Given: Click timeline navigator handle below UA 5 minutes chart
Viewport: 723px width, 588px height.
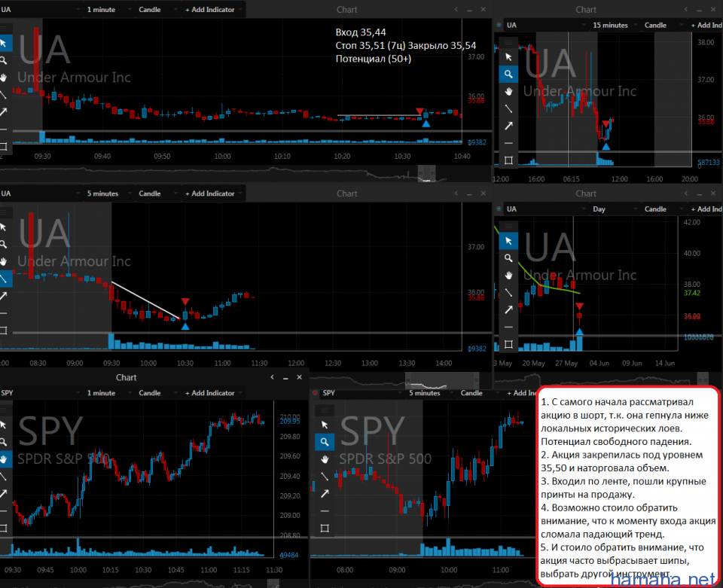Looking at the screenshot, I should [442, 379].
